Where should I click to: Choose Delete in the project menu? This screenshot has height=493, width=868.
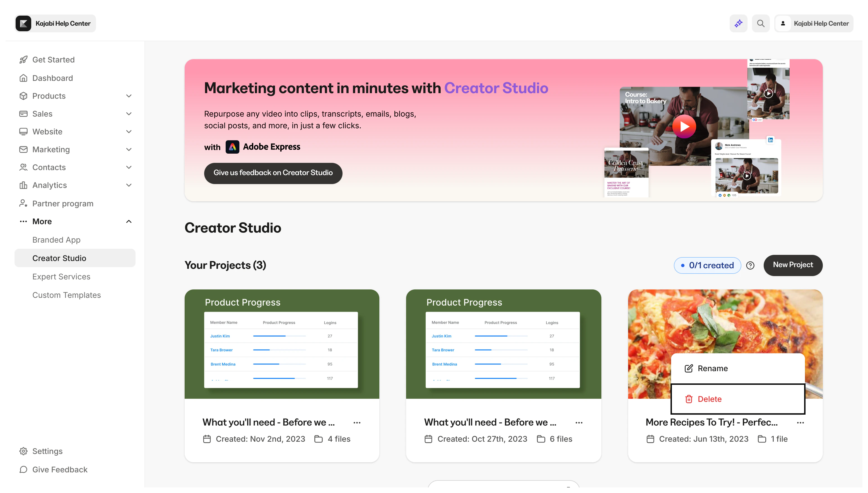(710, 399)
